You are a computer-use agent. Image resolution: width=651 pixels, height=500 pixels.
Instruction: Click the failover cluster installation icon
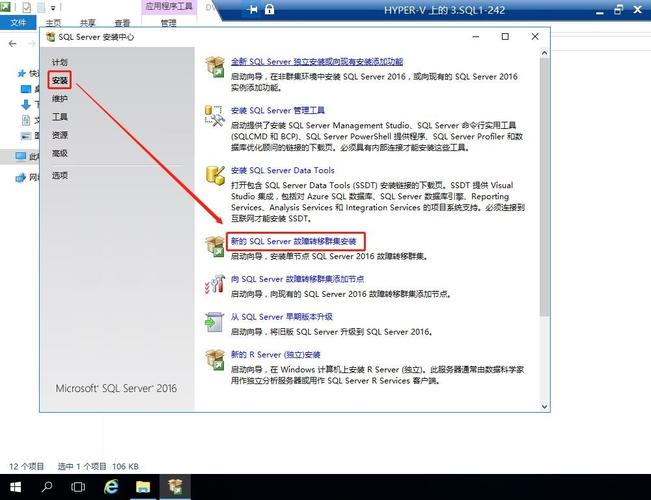[215, 246]
